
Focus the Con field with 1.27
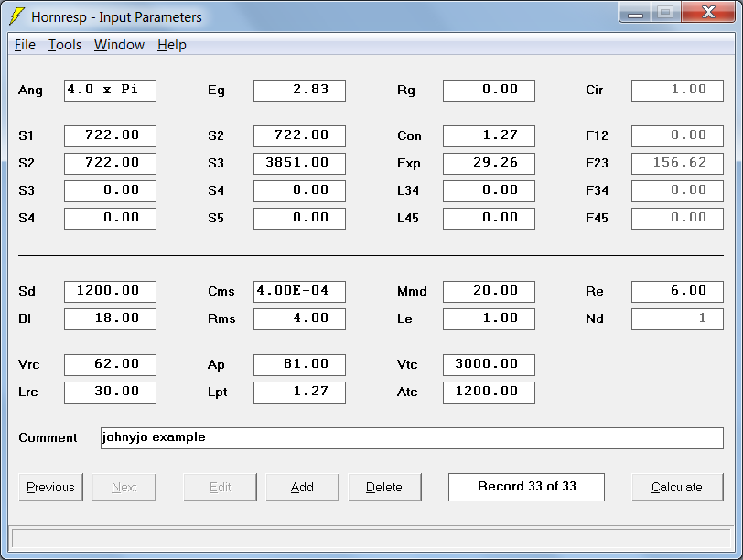pyautogui.click(x=489, y=136)
